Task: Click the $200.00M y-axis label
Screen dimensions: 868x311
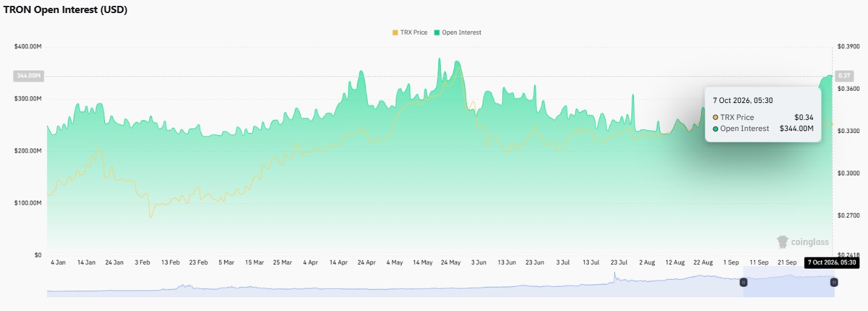Action: (28, 151)
